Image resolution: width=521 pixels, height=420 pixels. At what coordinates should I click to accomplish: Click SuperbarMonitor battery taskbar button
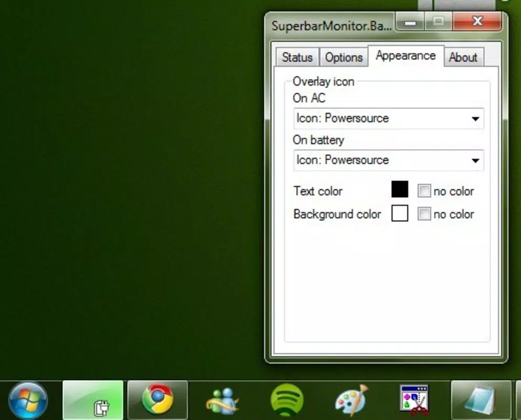click(93, 400)
